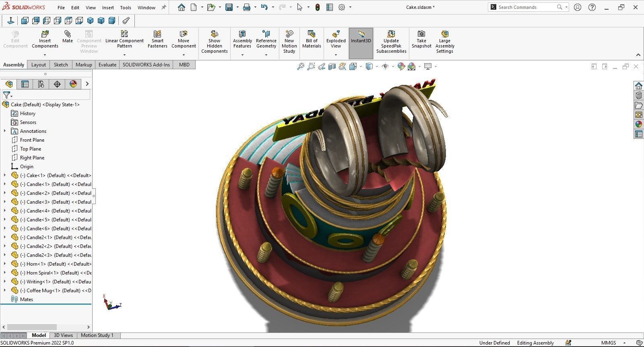Viewport: 644px width, 347px height.
Task: Click Update SpeedPak Subassemblies
Action: click(391, 42)
